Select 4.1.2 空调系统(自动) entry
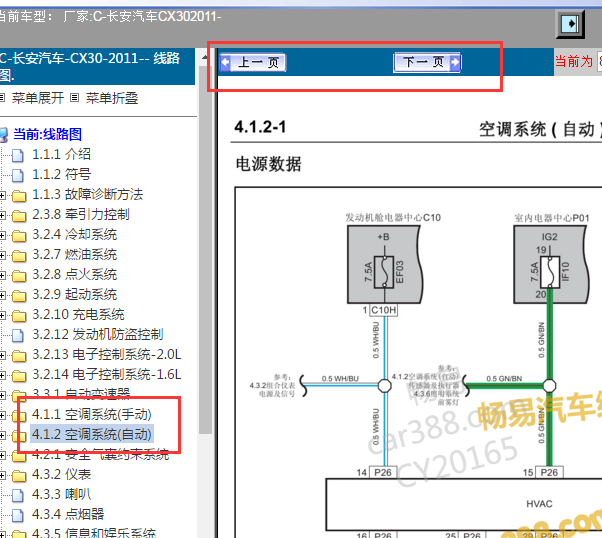 point(92,434)
